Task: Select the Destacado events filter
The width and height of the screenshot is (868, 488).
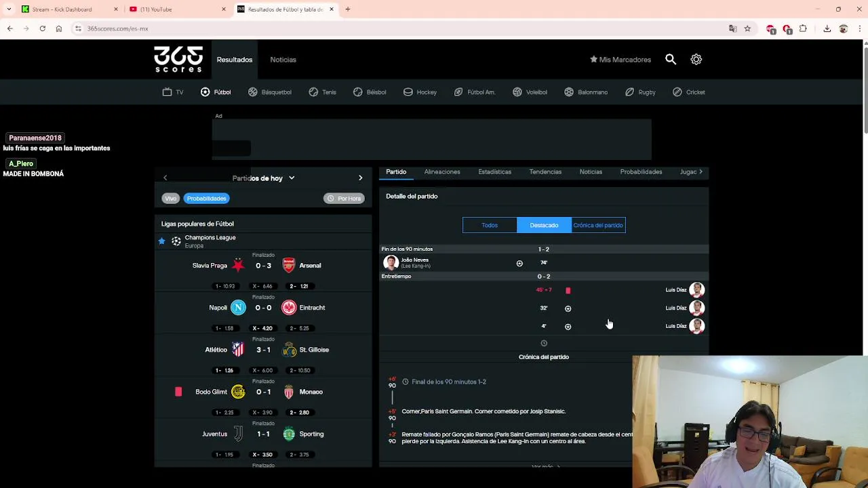Action: (544, 225)
